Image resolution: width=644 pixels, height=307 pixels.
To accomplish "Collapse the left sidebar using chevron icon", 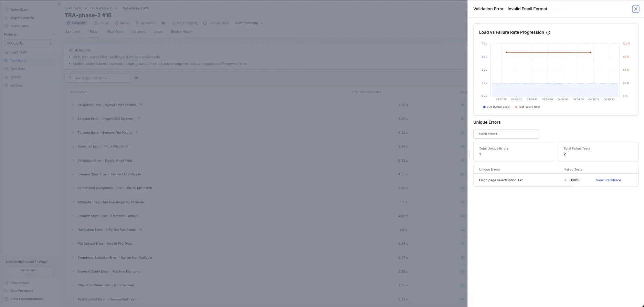I will tap(59, 4).
